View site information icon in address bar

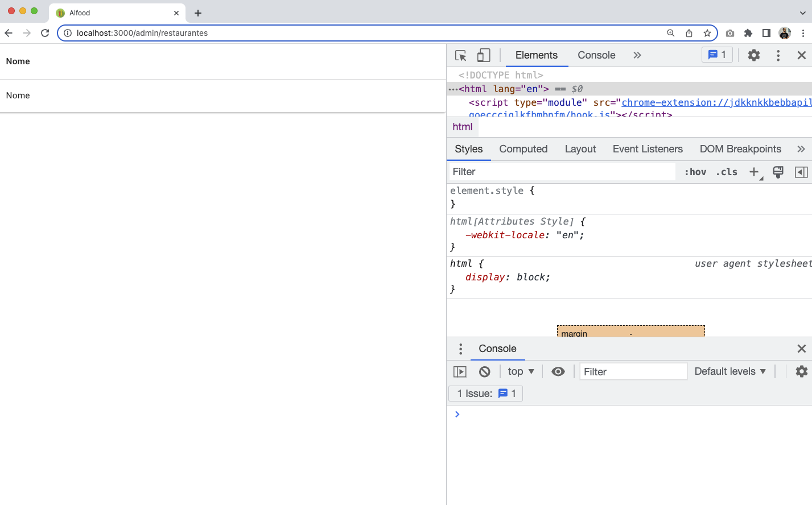[67, 33]
